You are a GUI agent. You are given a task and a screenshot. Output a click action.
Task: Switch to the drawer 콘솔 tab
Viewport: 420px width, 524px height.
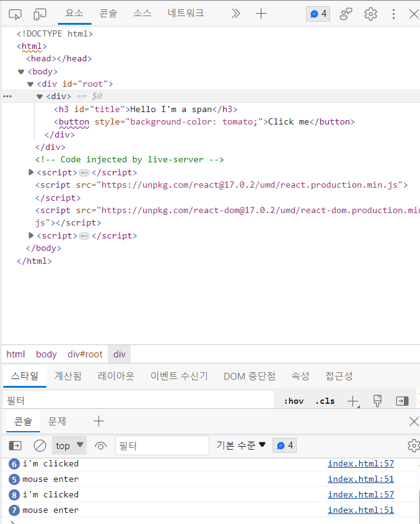click(23, 421)
